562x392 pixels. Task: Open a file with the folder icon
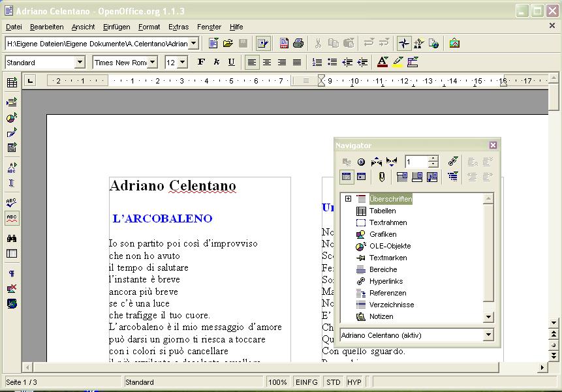point(228,44)
